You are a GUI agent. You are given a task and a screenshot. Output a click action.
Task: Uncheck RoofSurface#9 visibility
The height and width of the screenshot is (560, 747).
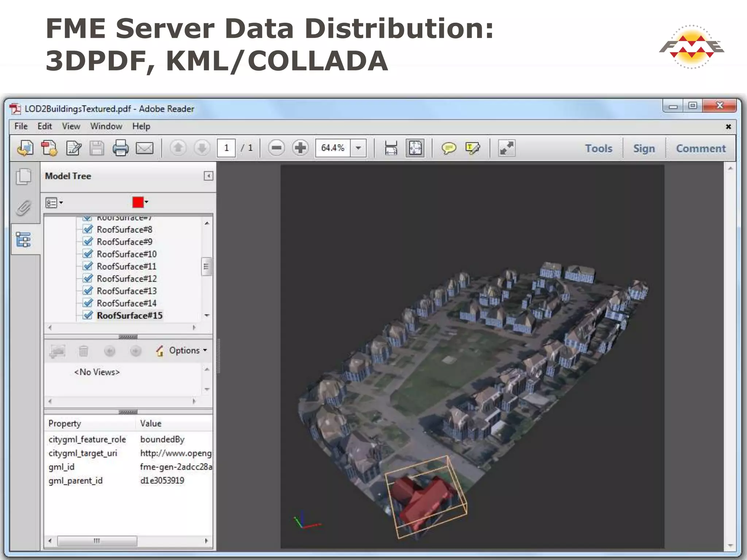coord(88,241)
